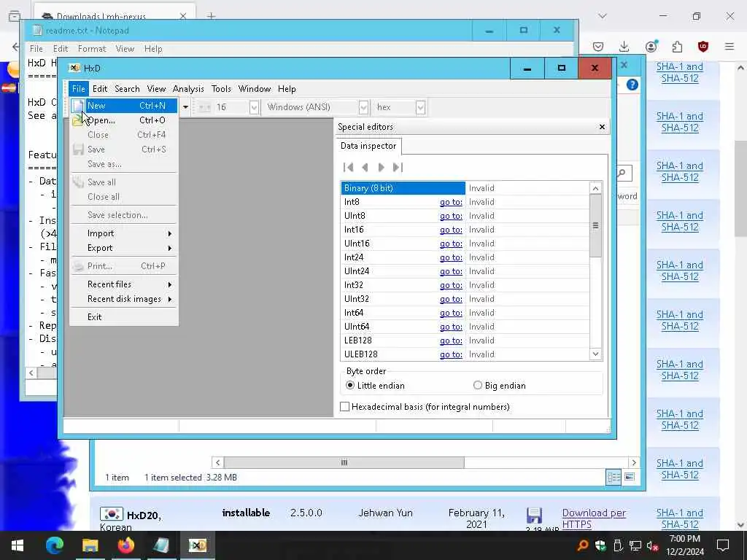Open Firefox list all tabs chevron
Viewport: 747px width, 560px height.
click(602, 16)
